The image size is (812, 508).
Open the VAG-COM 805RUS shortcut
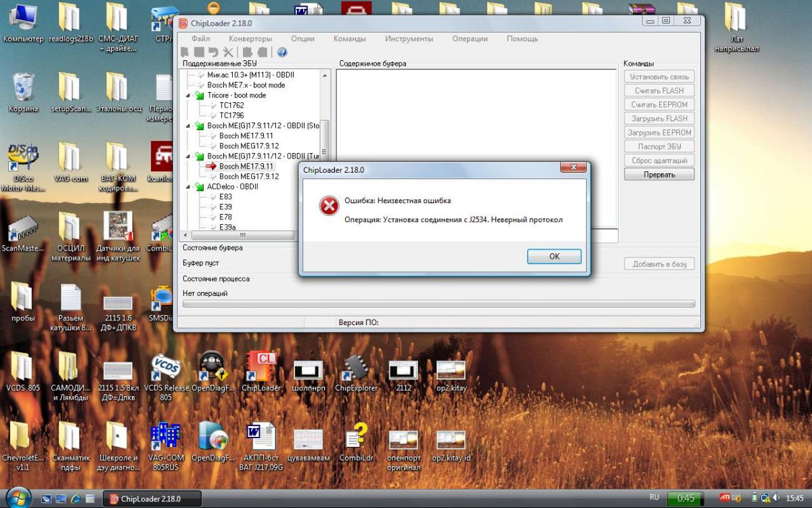[166, 446]
